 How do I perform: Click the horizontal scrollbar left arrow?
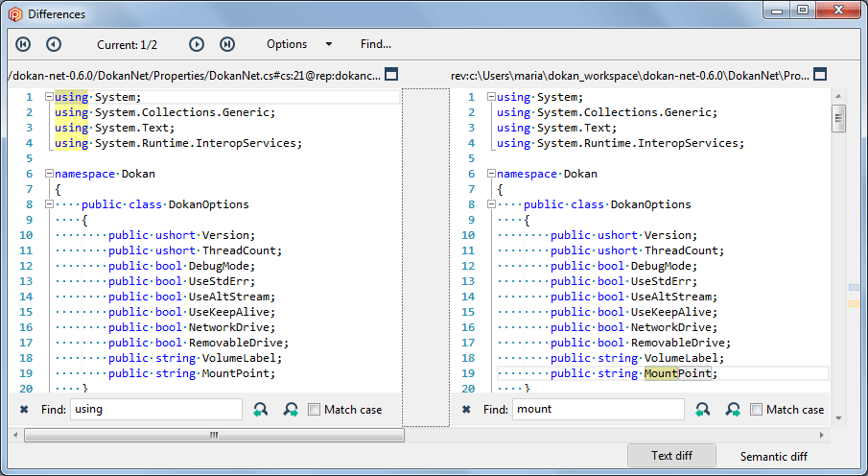click(15, 436)
